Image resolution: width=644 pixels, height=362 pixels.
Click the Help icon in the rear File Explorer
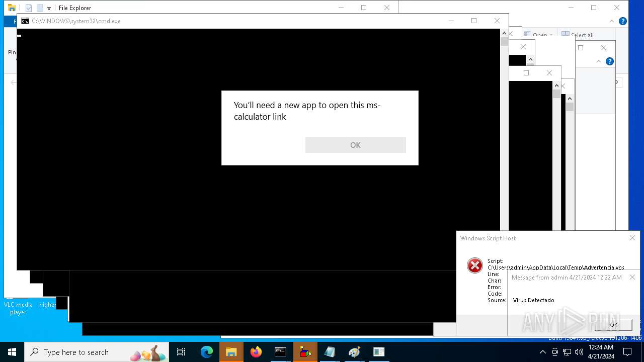622,21
